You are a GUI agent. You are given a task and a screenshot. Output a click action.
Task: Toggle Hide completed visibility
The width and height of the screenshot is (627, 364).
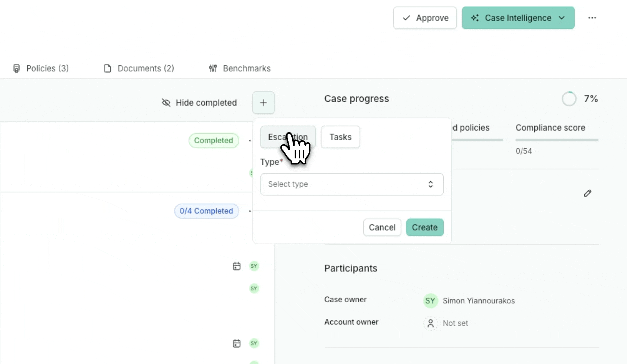click(199, 102)
